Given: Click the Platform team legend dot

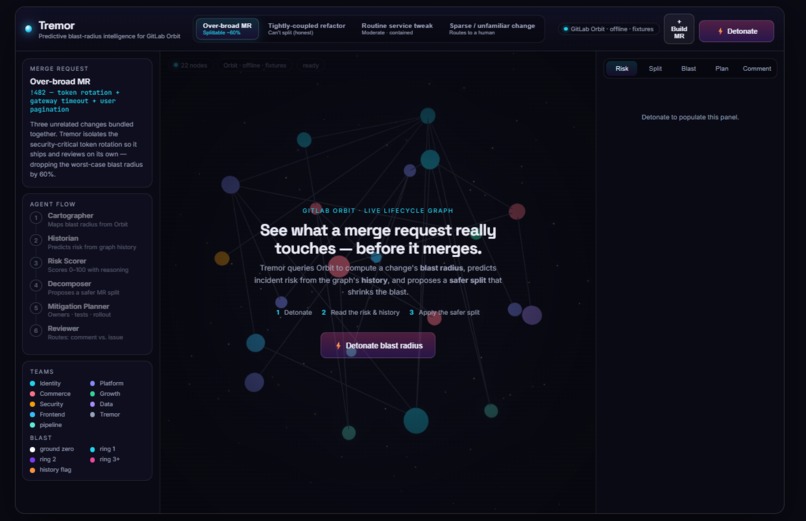Looking at the screenshot, I should click(93, 383).
